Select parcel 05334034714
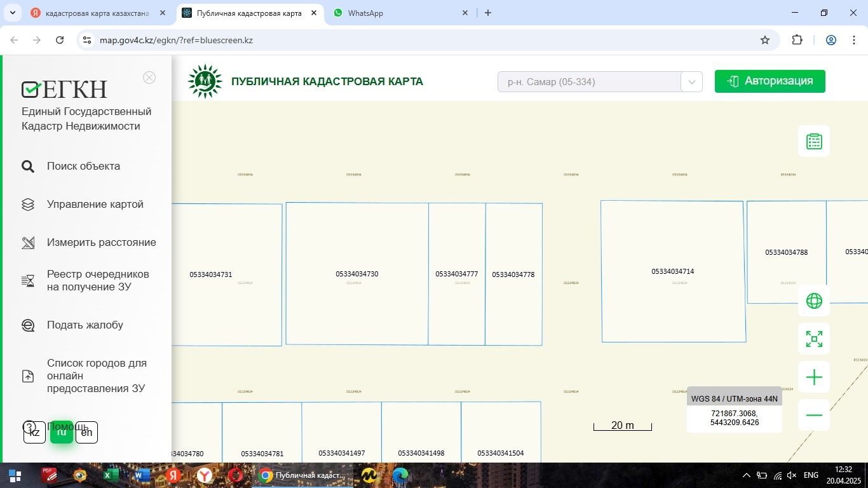This screenshot has width=868, height=488. [x=672, y=271]
